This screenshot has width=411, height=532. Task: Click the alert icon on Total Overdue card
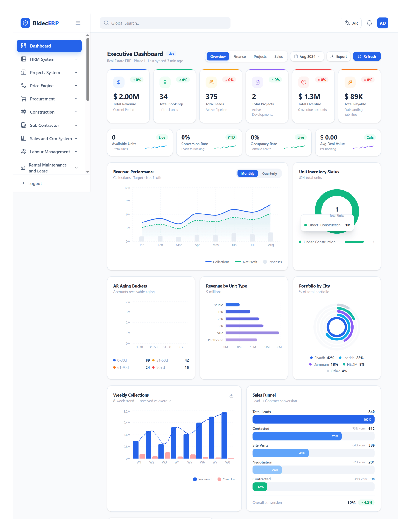pyautogui.click(x=304, y=82)
